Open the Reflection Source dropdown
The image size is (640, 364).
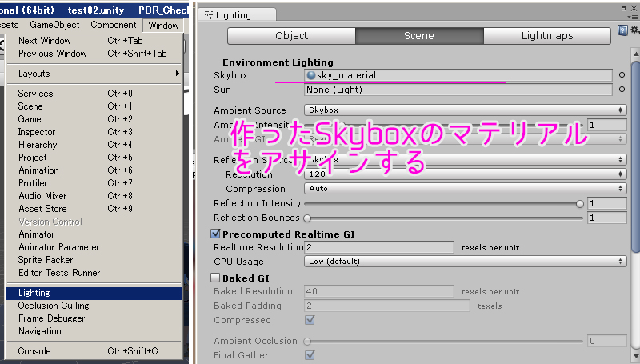tap(466, 159)
